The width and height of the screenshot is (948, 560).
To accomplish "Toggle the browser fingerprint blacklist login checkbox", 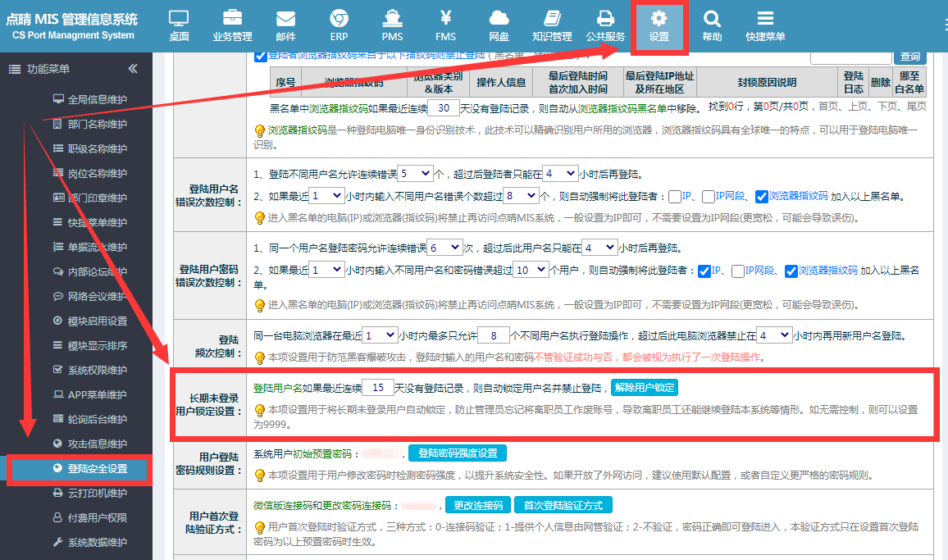I will click(x=261, y=56).
